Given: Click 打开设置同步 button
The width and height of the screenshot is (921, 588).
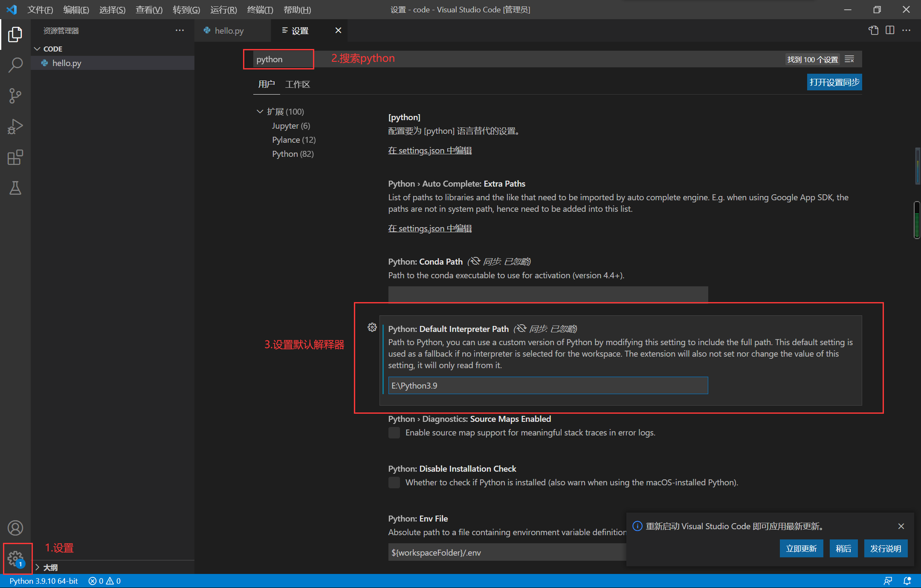Looking at the screenshot, I should click(x=834, y=82).
